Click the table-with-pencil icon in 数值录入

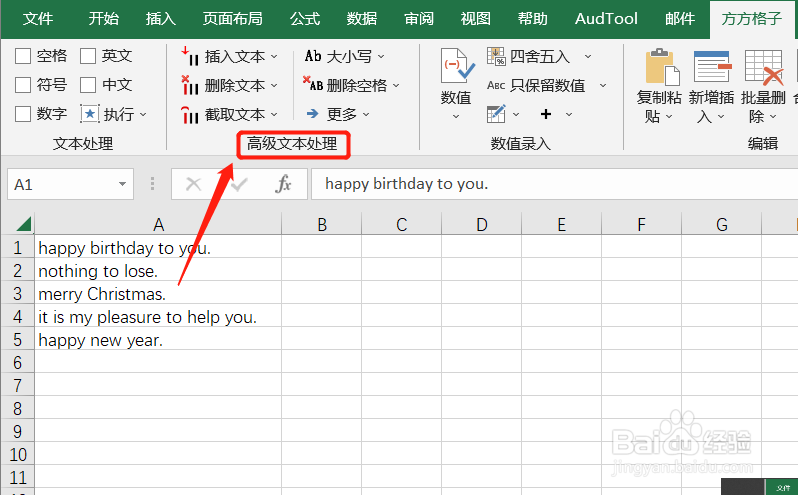point(496,114)
